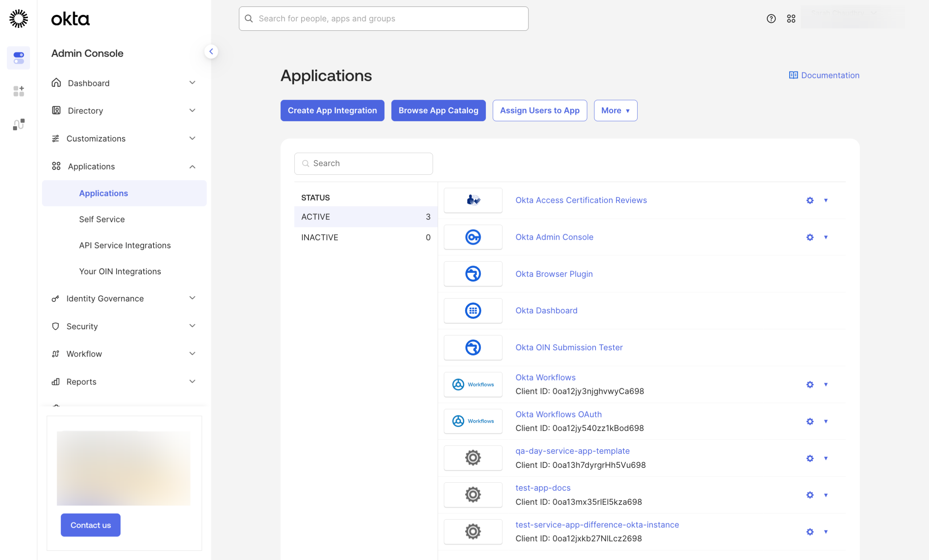Open the help question mark icon
Image resolution: width=929 pixels, height=560 pixels.
pyautogui.click(x=771, y=18)
